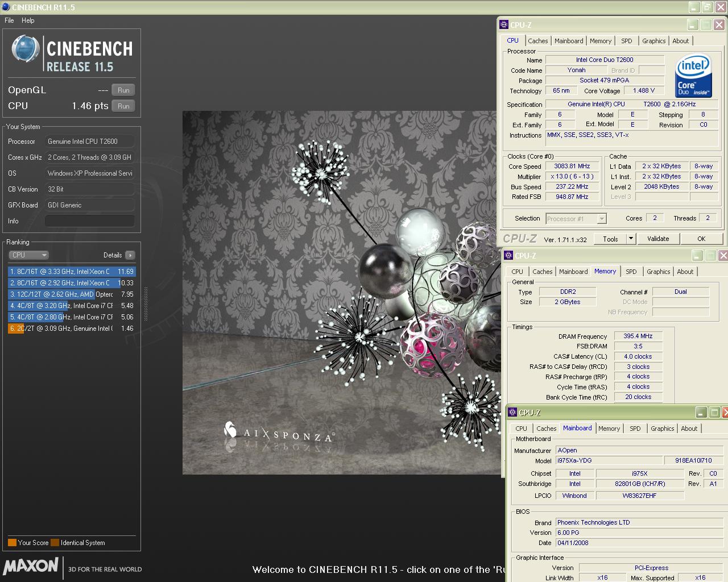
Task: Click the rendered Aixsponza scene image
Action: pos(341,293)
